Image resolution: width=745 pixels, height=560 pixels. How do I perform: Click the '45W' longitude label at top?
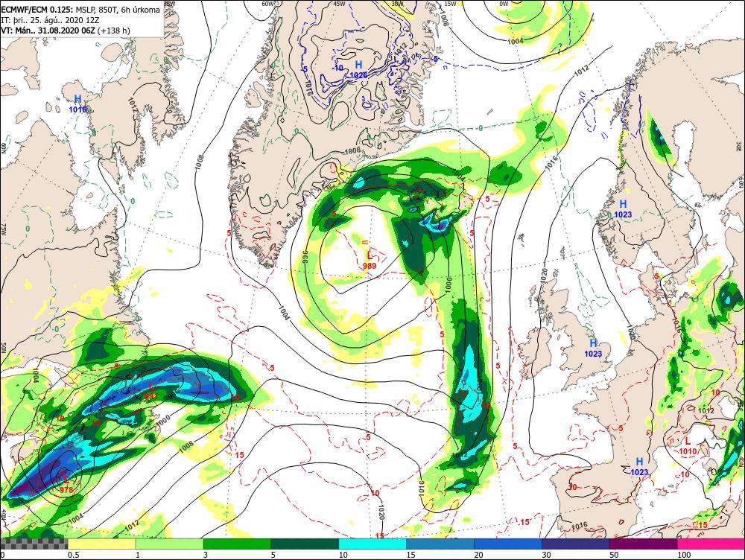[x=339, y=4]
